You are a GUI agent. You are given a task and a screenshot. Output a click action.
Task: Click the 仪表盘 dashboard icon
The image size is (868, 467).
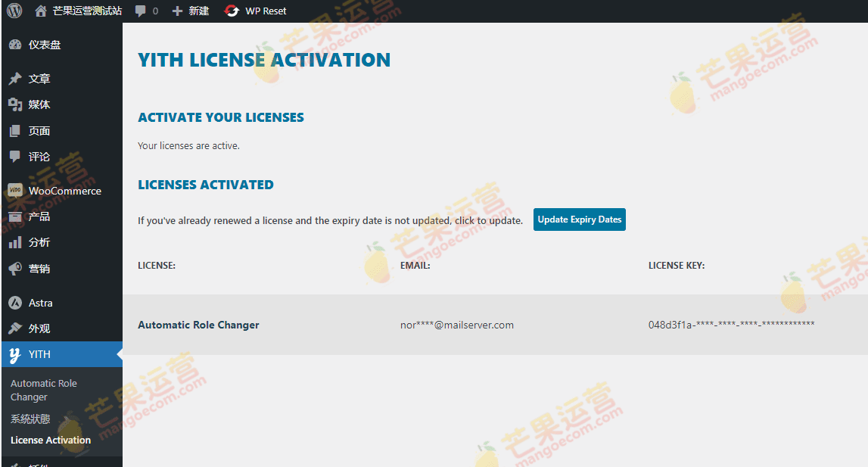pos(15,45)
